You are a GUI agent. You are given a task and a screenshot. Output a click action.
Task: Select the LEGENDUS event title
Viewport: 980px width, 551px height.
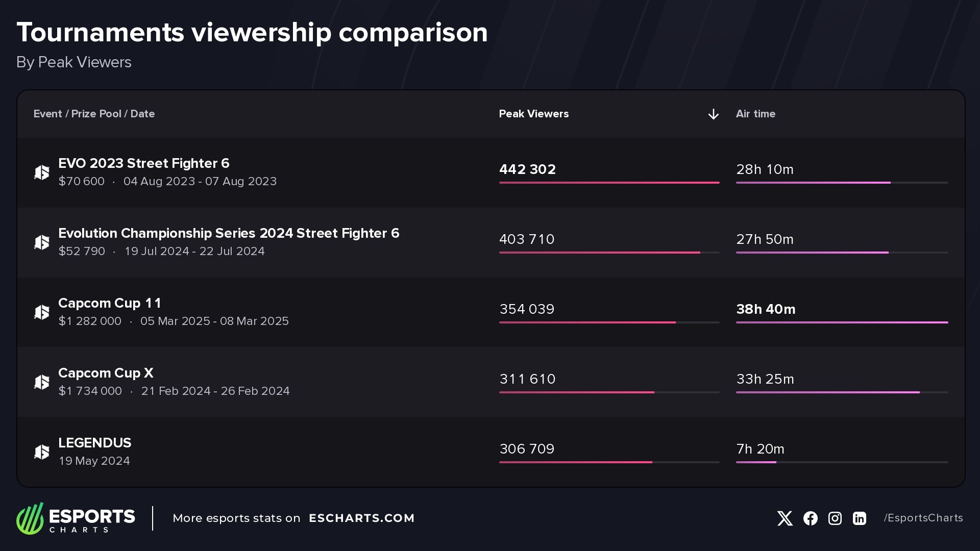coord(94,443)
